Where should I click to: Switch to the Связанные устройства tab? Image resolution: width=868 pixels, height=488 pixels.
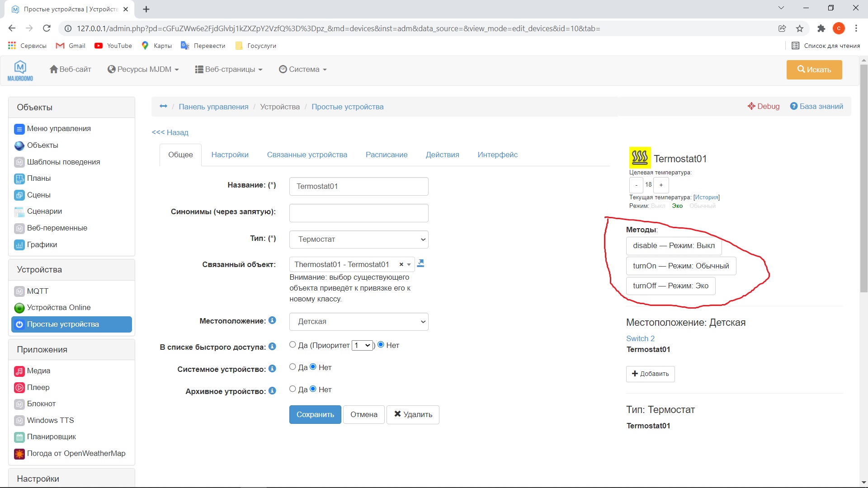tap(307, 155)
